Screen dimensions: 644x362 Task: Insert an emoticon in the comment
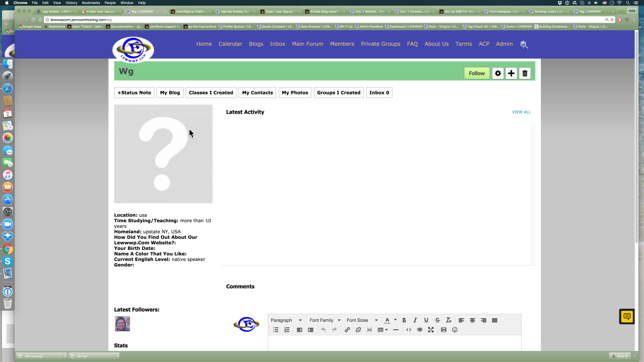455,330
